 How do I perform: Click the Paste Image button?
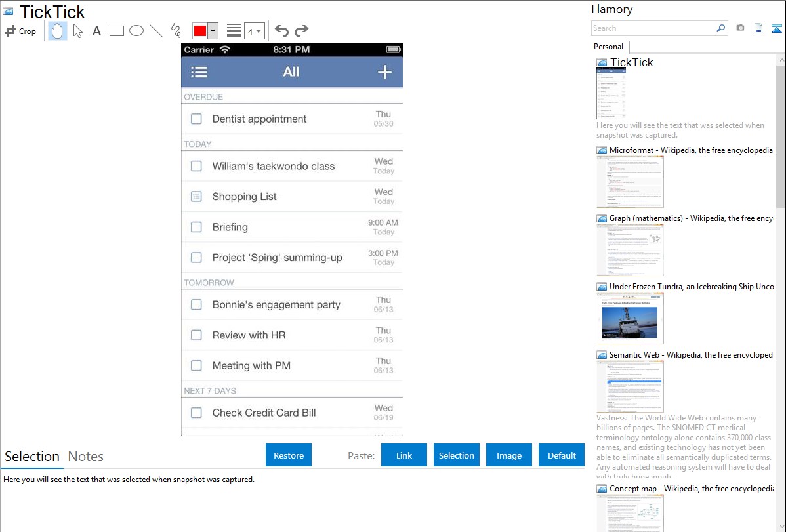tap(508, 455)
